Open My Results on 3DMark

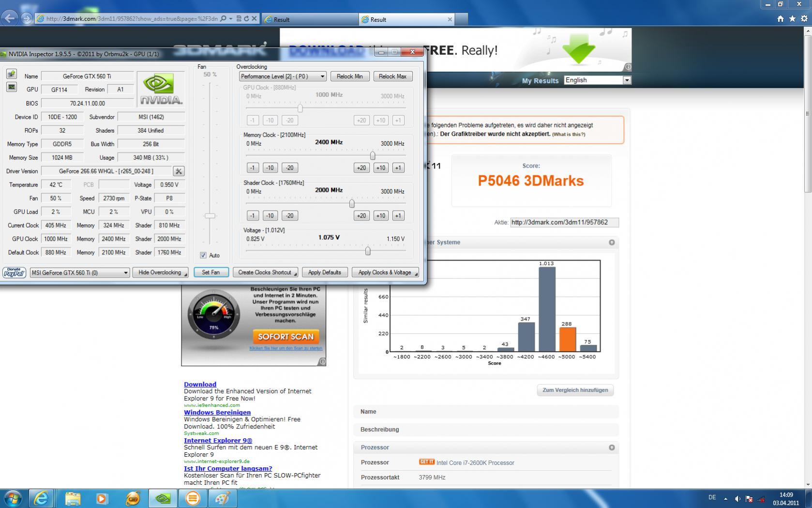coord(540,80)
